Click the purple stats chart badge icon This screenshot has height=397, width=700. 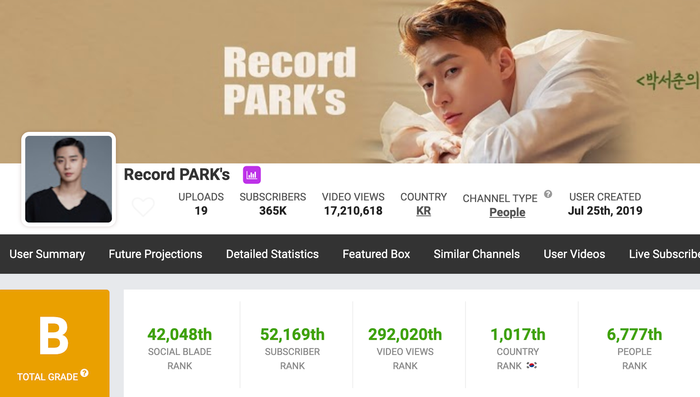coord(252,175)
